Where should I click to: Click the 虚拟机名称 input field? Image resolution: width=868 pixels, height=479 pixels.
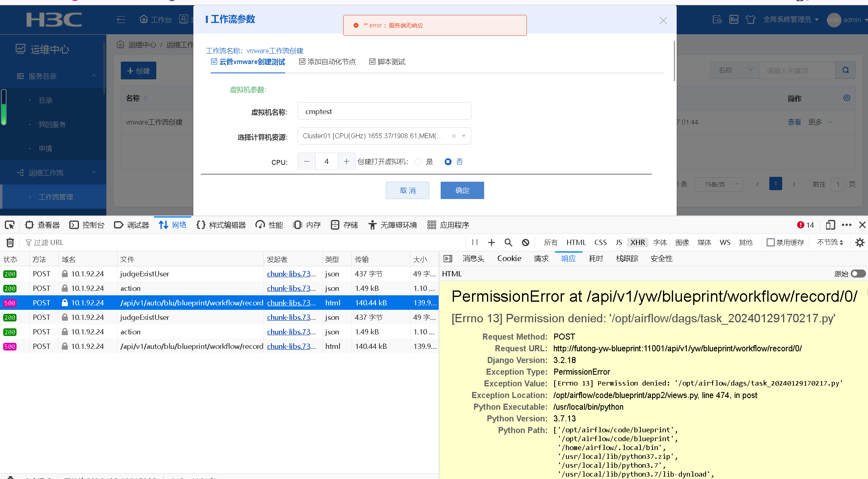384,111
